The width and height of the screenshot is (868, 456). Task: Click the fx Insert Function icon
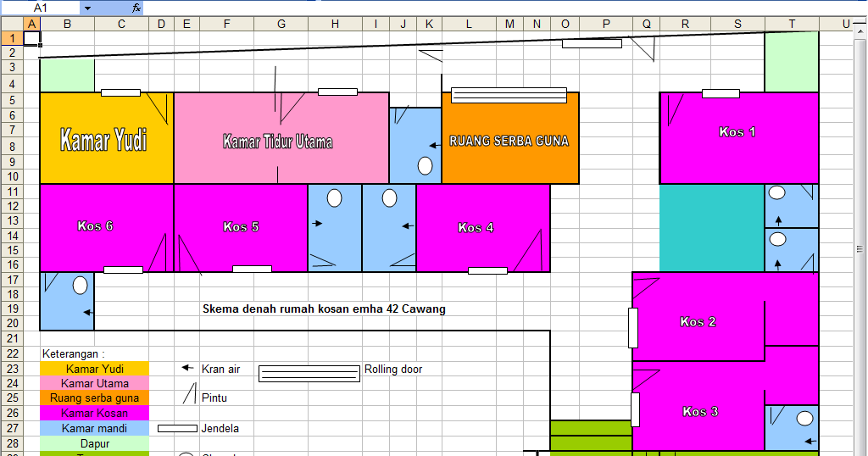coord(136,8)
